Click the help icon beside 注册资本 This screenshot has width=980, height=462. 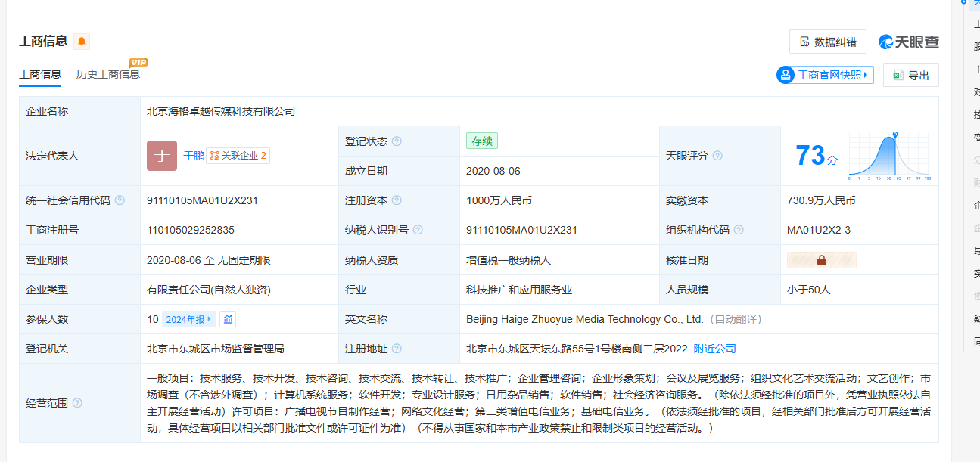pos(397,200)
